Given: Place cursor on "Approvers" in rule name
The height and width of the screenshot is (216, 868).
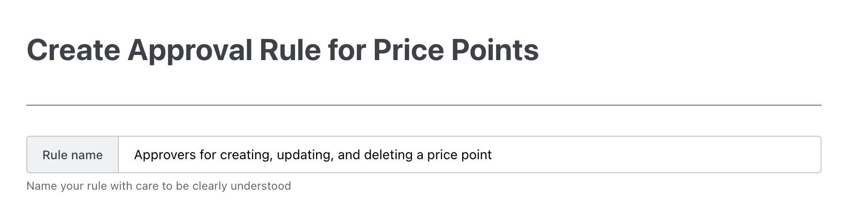Looking at the screenshot, I should pyautogui.click(x=164, y=155).
